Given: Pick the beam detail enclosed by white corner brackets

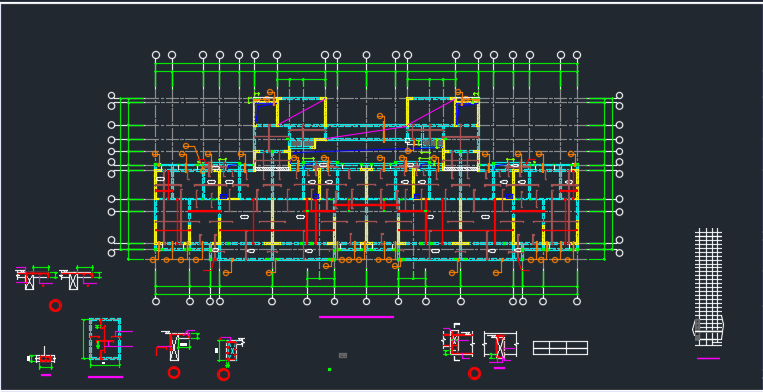Looking at the screenshot, I should 457,342.
